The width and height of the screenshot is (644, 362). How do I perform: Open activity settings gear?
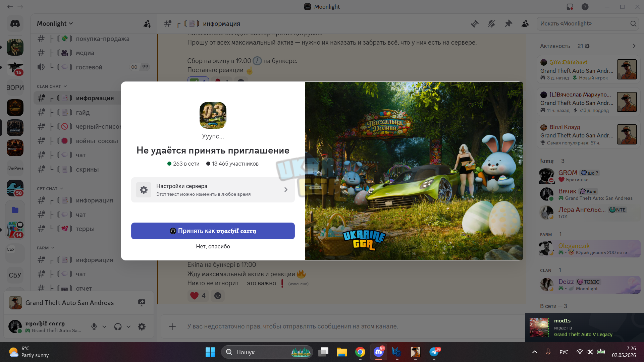[x=587, y=46]
